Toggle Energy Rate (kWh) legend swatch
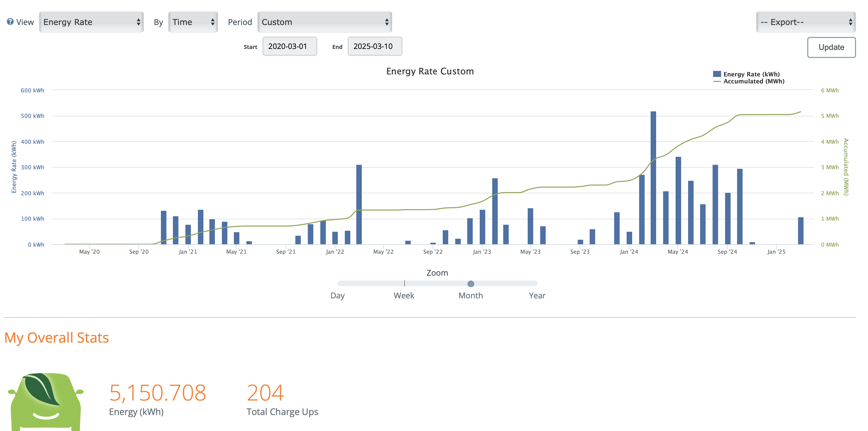868x431 pixels. (x=717, y=74)
